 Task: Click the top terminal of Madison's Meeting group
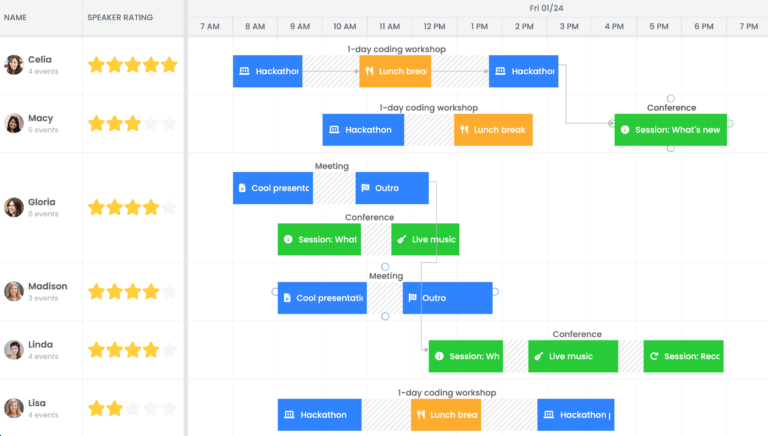(x=385, y=267)
